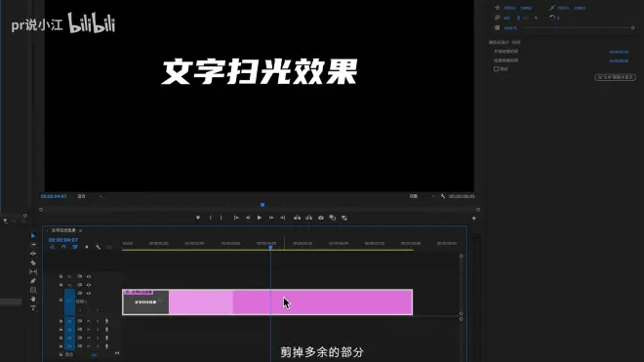Click timeline timecode 00:00:04:07
644x362 pixels.
(62, 240)
